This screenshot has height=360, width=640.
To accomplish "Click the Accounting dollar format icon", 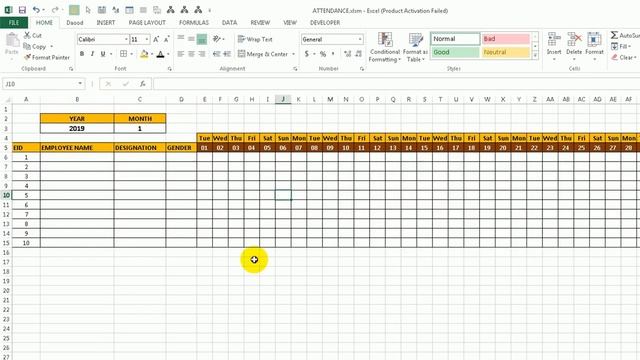I will click(x=307, y=54).
